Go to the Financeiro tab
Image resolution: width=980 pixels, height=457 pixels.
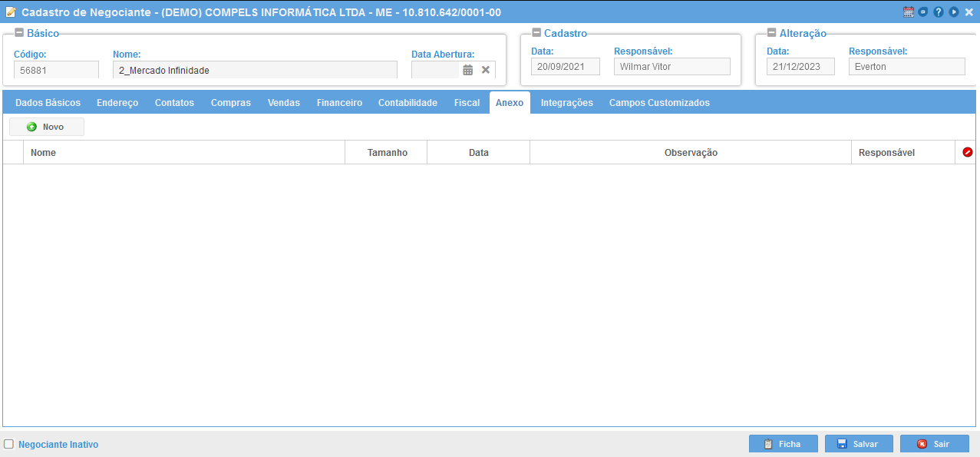click(339, 103)
